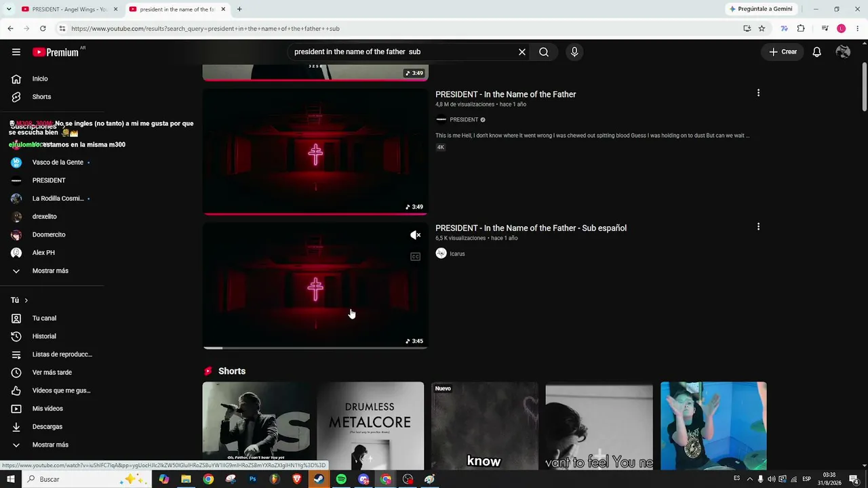Open the 'want to feel' short
This screenshot has height=488, width=868.
599,426
